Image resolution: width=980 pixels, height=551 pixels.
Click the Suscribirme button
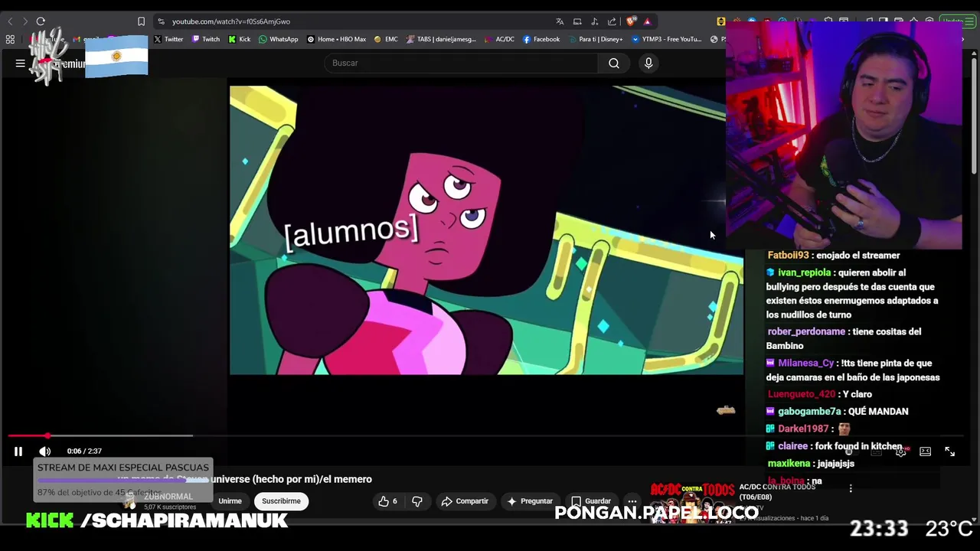[x=281, y=501]
